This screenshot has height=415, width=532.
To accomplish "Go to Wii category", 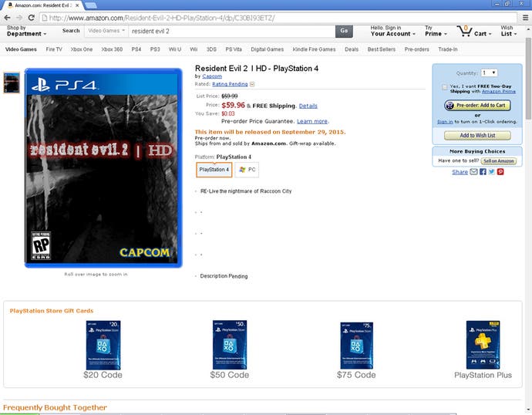I will (x=194, y=49).
